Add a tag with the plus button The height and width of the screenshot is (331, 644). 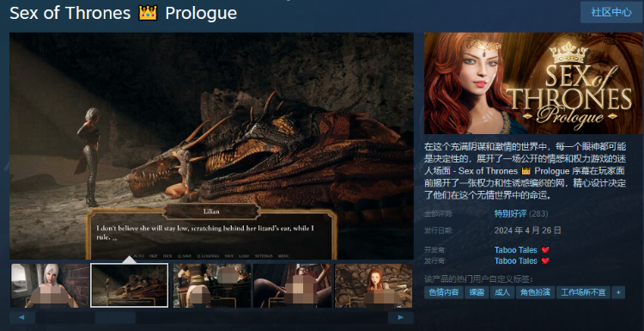coord(618,293)
